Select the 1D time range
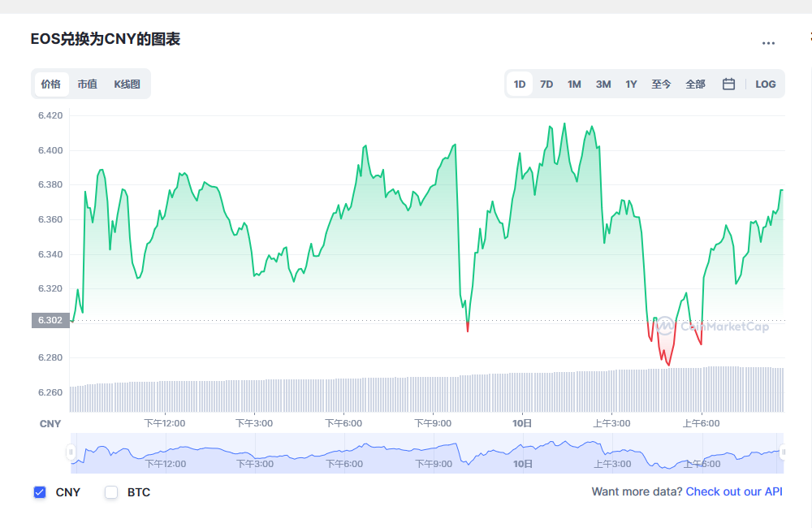 [x=520, y=84]
